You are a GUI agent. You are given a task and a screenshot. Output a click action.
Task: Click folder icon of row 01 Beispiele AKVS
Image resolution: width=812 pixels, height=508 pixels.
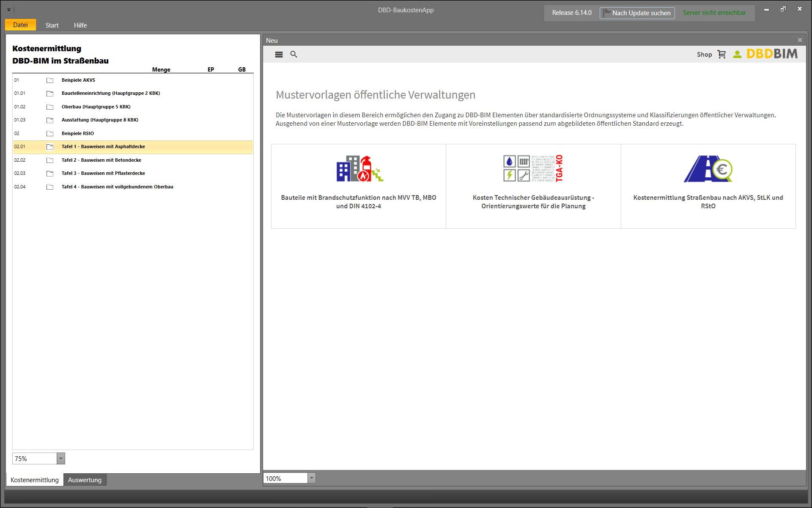[50, 80]
